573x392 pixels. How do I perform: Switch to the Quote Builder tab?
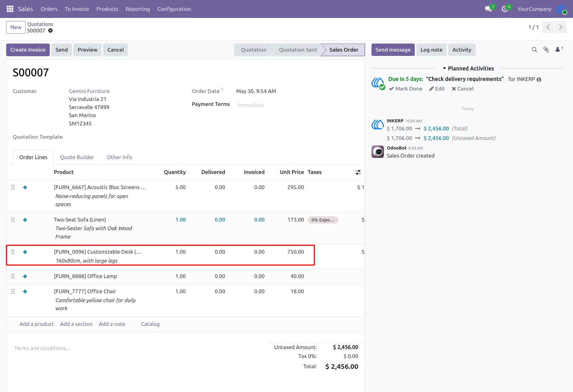click(77, 157)
